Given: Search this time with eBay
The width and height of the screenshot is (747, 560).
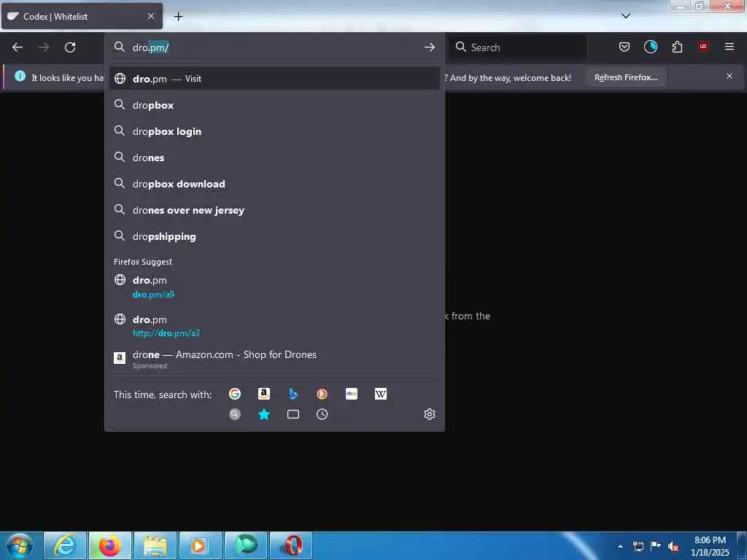Looking at the screenshot, I should 352,394.
